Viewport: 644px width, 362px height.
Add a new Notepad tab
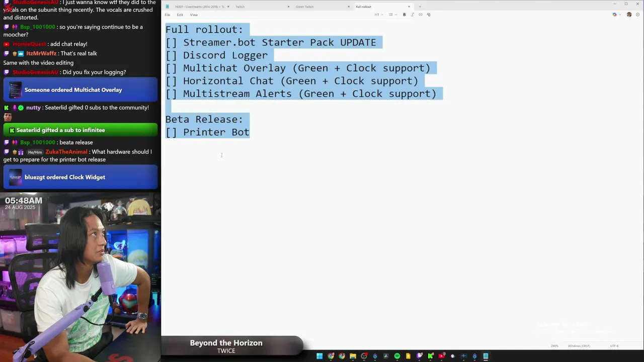420,7
